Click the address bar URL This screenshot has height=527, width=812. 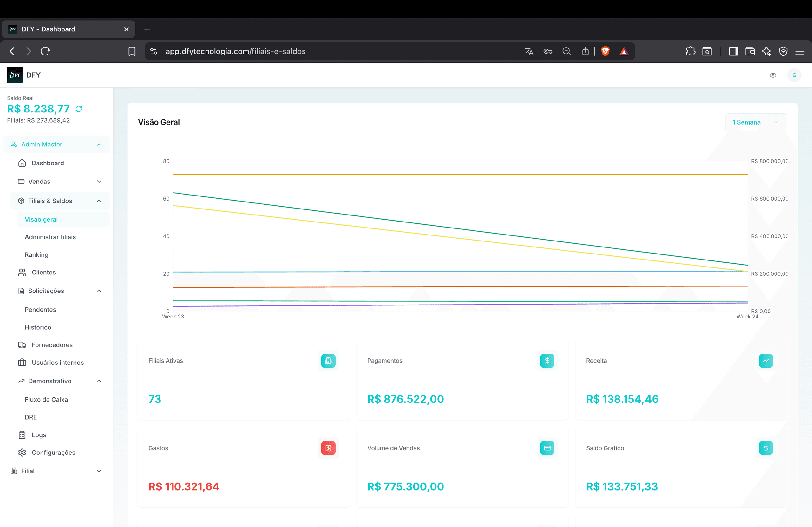235,51
